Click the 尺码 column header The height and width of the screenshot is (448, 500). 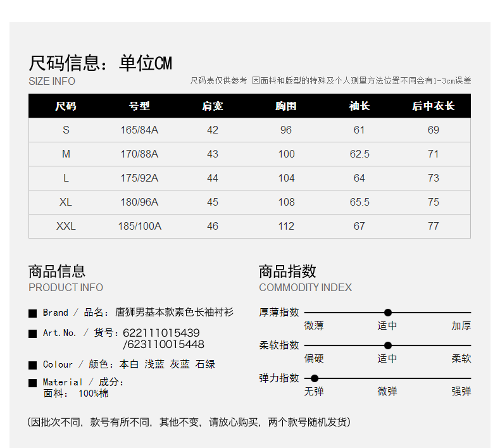click(66, 106)
